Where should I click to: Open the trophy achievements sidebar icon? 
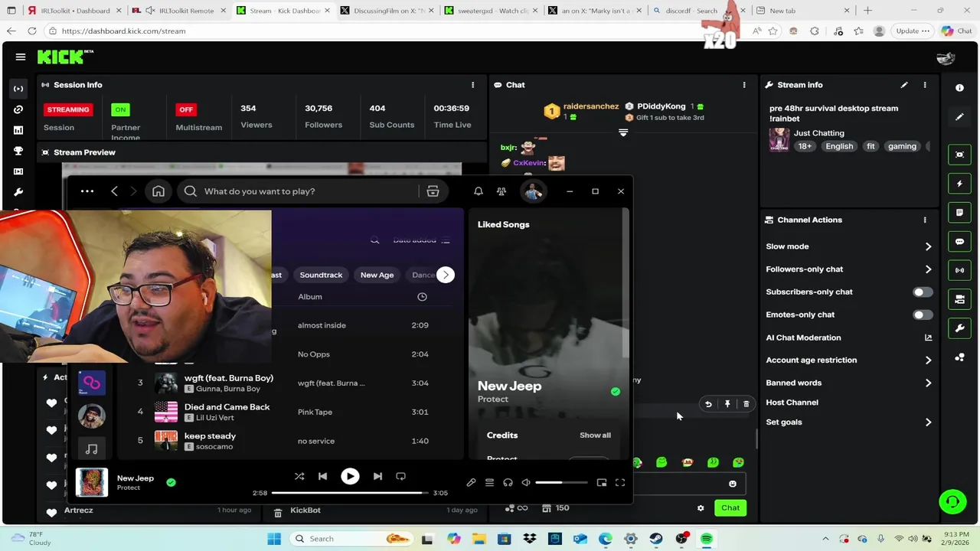tap(18, 151)
